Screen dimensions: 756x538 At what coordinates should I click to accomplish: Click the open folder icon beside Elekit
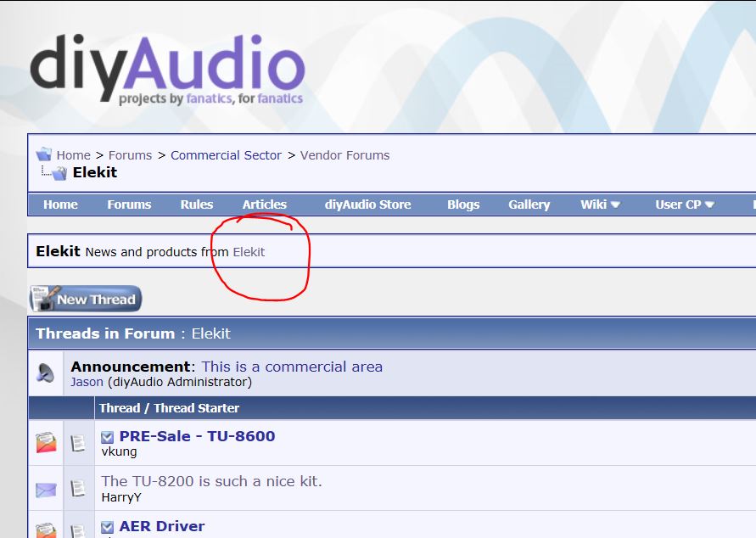click(x=59, y=172)
